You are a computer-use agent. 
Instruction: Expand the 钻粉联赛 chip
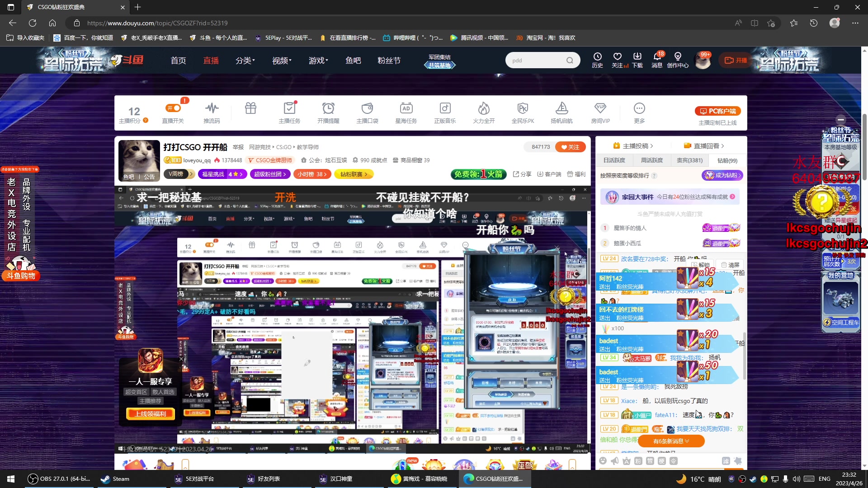[354, 174]
